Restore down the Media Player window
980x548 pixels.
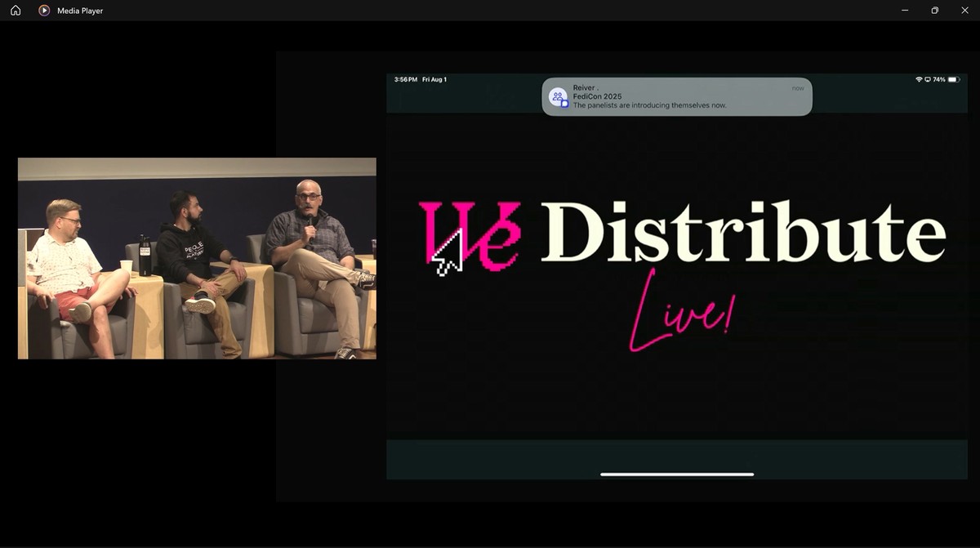click(934, 11)
